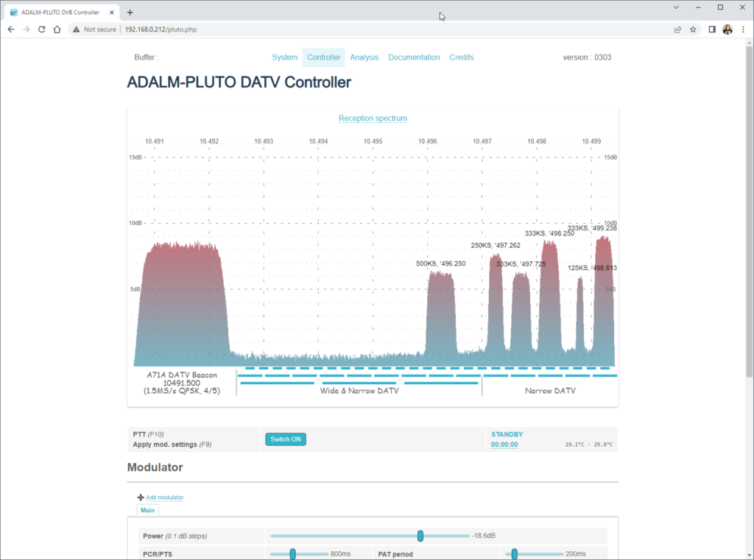
Task: Bookmark this page with star icon
Action: pos(693,29)
